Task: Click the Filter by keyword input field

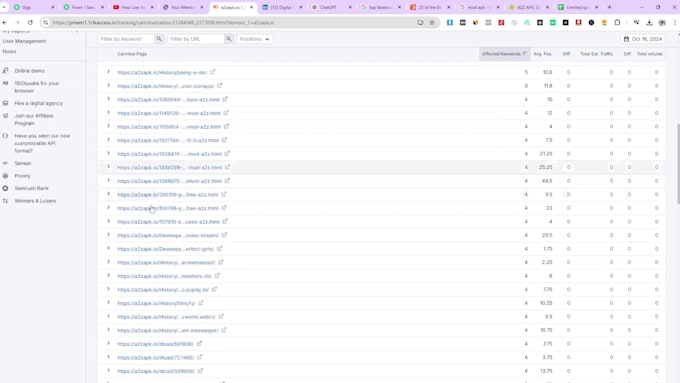Action: 126,39
